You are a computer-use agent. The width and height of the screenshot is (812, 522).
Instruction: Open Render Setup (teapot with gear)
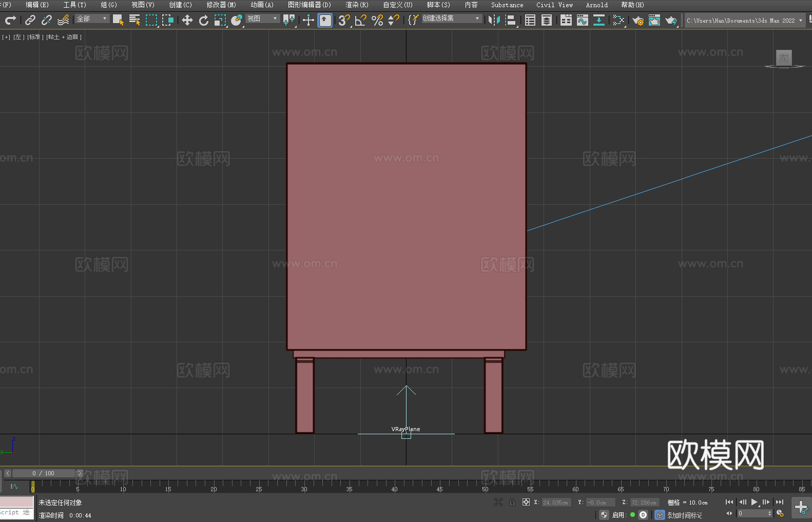[x=638, y=20]
